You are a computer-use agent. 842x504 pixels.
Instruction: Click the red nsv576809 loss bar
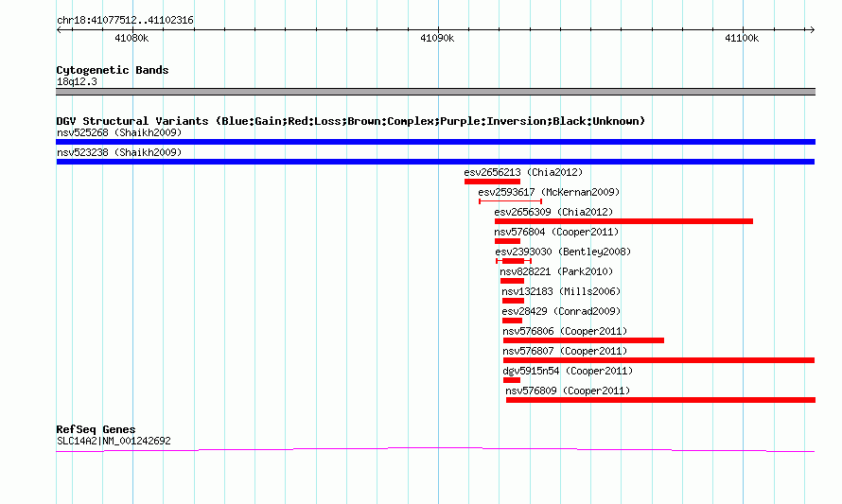(660, 400)
